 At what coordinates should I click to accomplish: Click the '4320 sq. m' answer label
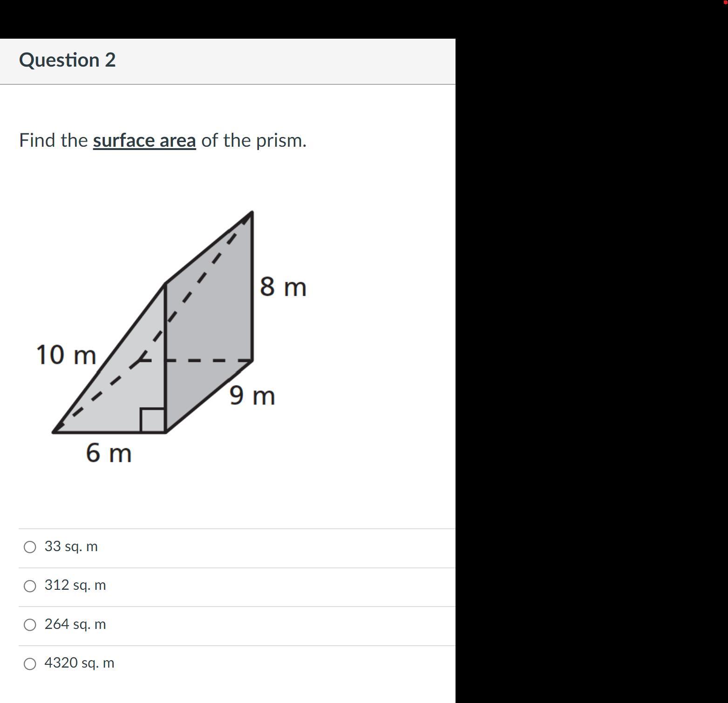click(x=80, y=663)
